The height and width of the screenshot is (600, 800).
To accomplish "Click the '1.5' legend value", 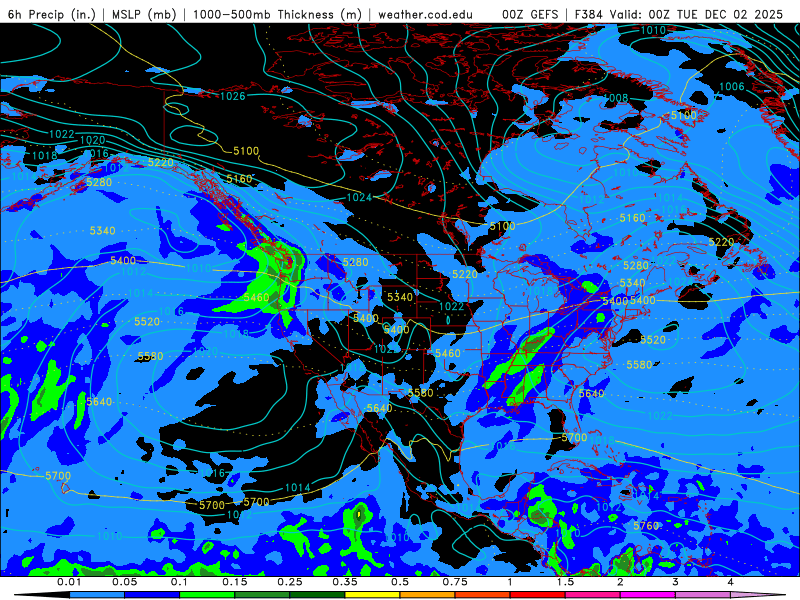I will tap(565, 582).
